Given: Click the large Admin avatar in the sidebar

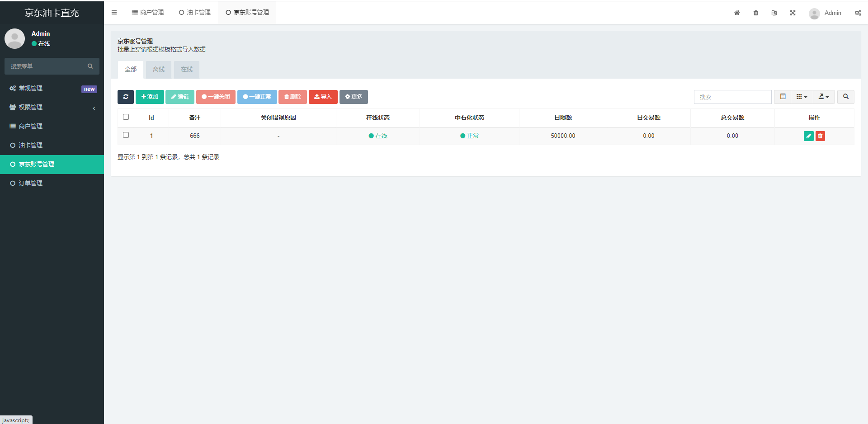Looking at the screenshot, I should click(x=14, y=38).
